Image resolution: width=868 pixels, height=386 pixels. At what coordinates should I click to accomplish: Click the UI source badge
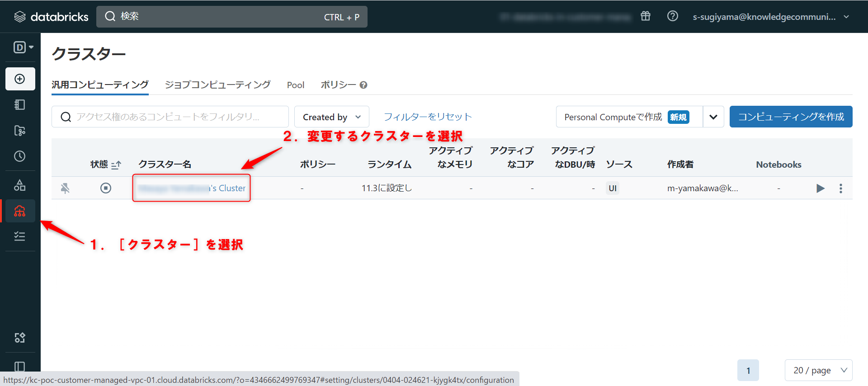pos(613,188)
